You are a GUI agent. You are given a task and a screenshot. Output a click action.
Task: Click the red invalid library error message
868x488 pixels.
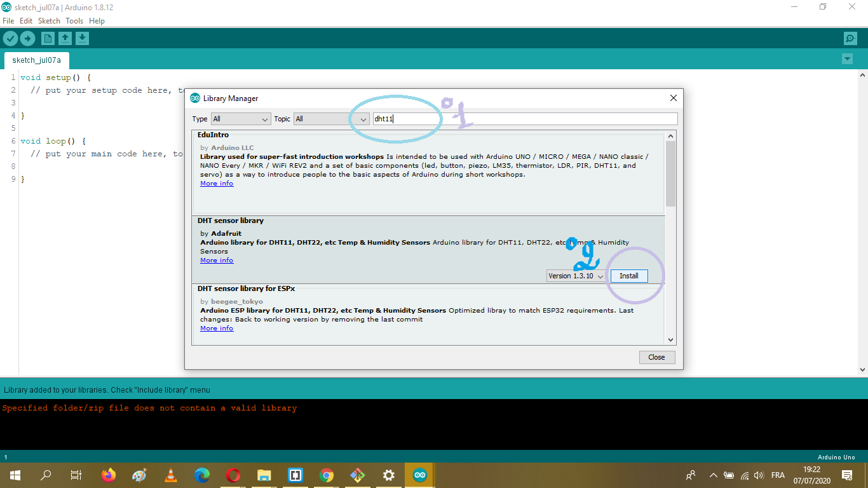pos(149,408)
